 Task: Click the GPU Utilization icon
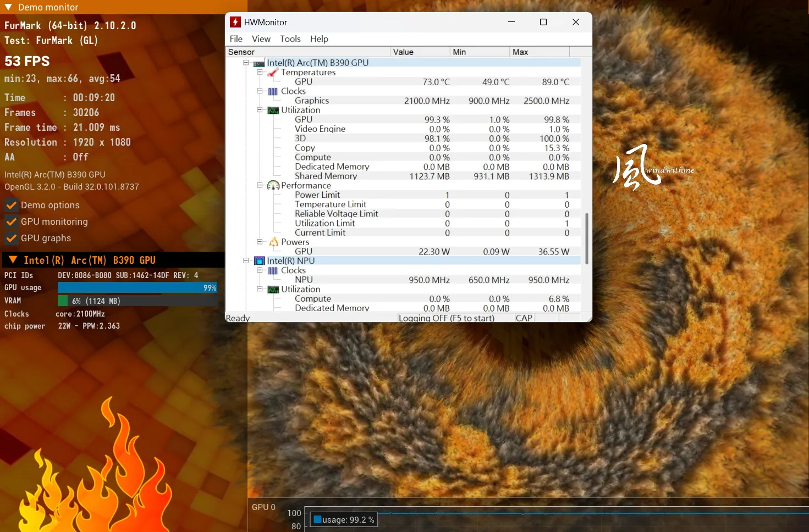pyautogui.click(x=273, y=110)
